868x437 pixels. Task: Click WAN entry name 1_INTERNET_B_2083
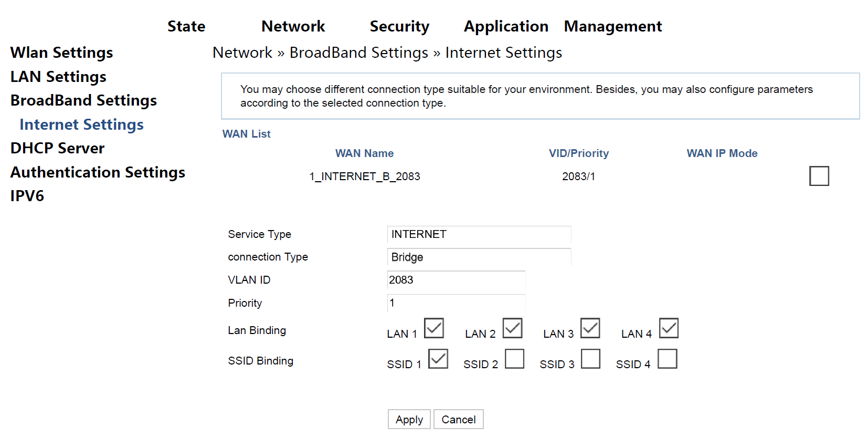coord(365,176)
